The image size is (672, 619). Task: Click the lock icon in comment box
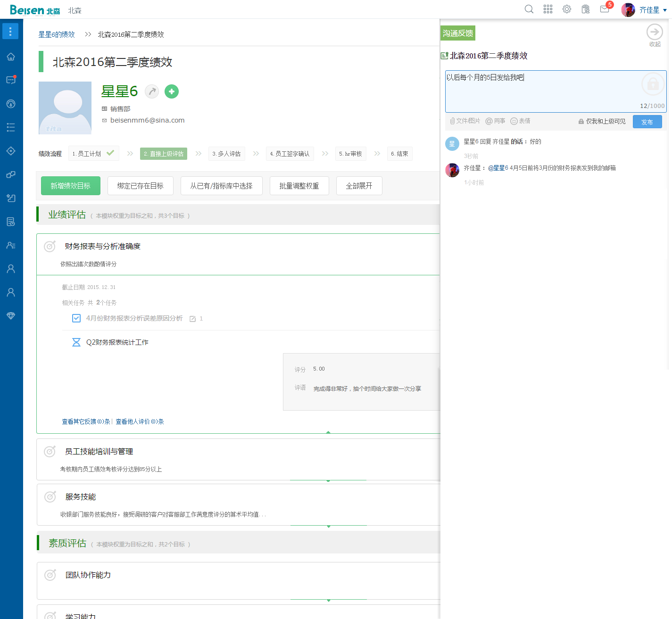point(653,84)
